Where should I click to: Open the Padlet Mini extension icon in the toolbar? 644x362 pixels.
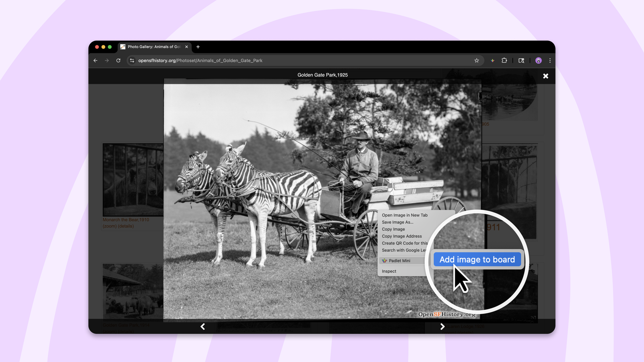[x=492, y=61]
